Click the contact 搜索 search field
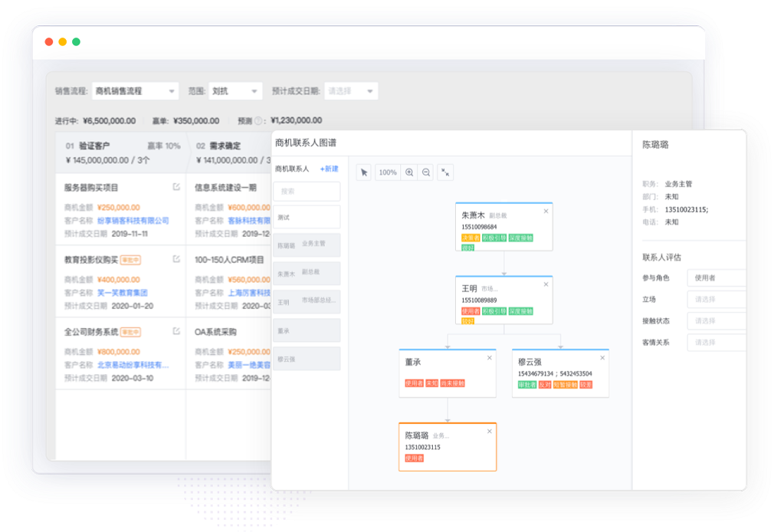 [307, 192]
